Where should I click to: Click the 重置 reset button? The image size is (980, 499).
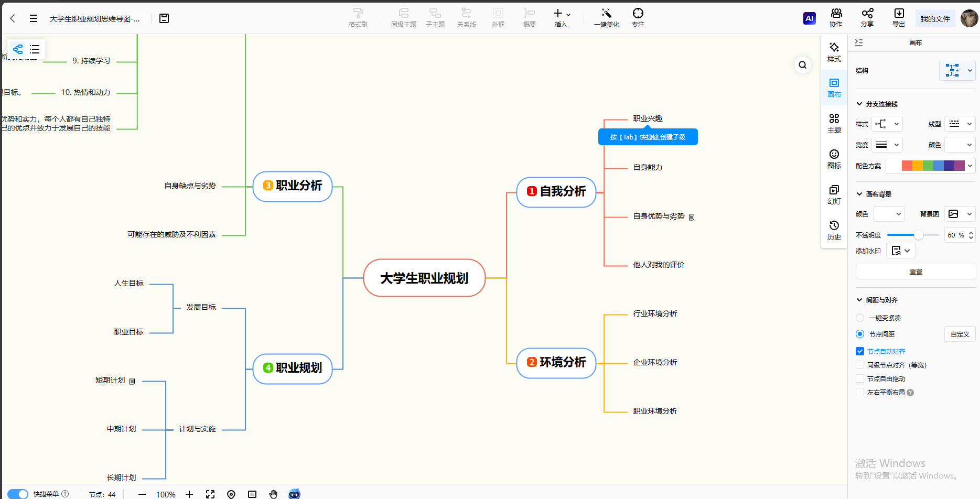click(916, 272)
